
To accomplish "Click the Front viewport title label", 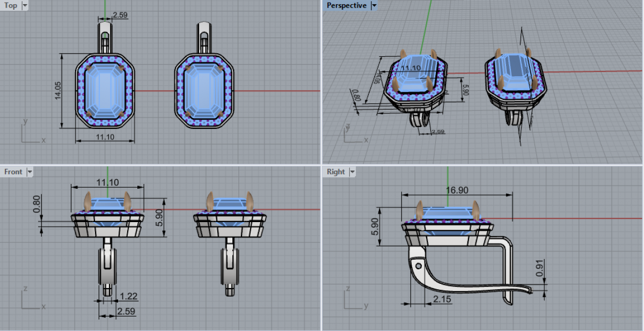I will [13, 172].
